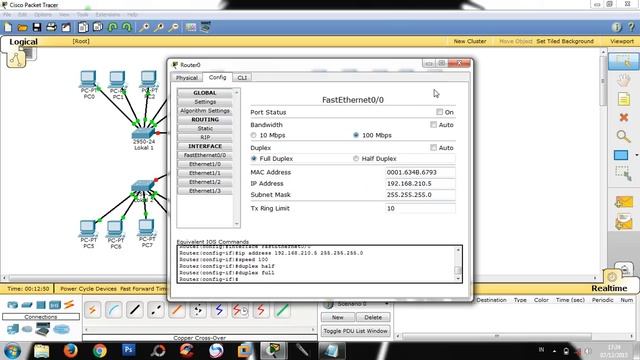Select the Full Duplex radio option
Image resolution: width=640 pixels, height=360 pixels.
tap(253, 158)
